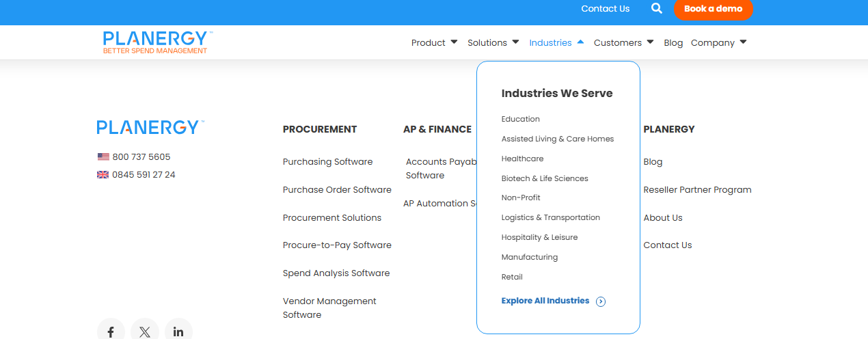Expand the Solutions dropdown arrow
Screen dimensions: 868x339
coord(515,42)
